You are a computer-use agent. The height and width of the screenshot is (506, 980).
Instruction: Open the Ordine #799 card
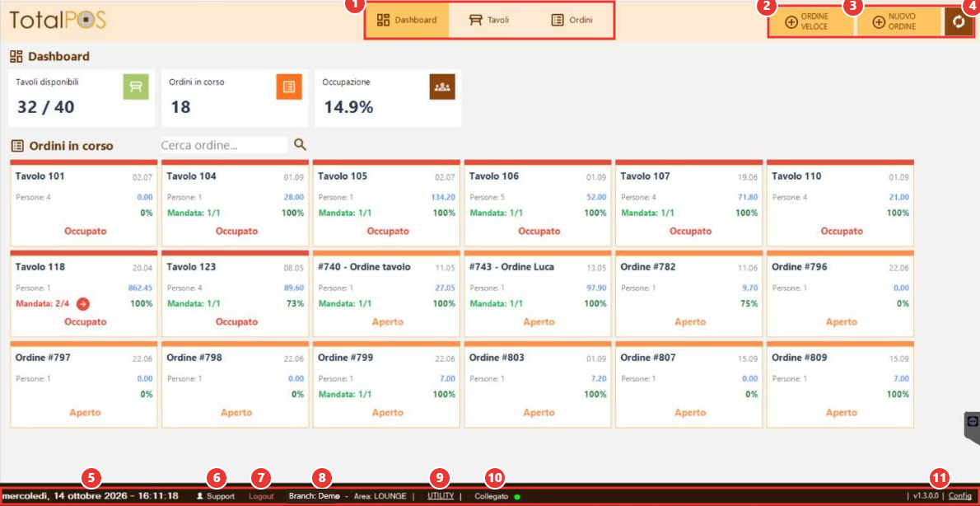(386, 385)
